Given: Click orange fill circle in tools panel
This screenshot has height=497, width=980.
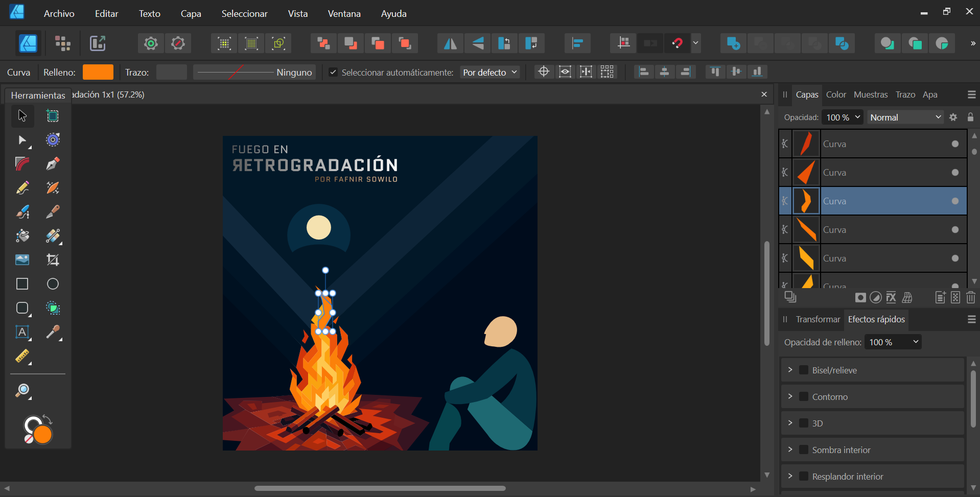Looking at the screenshot, I should 43,435.
